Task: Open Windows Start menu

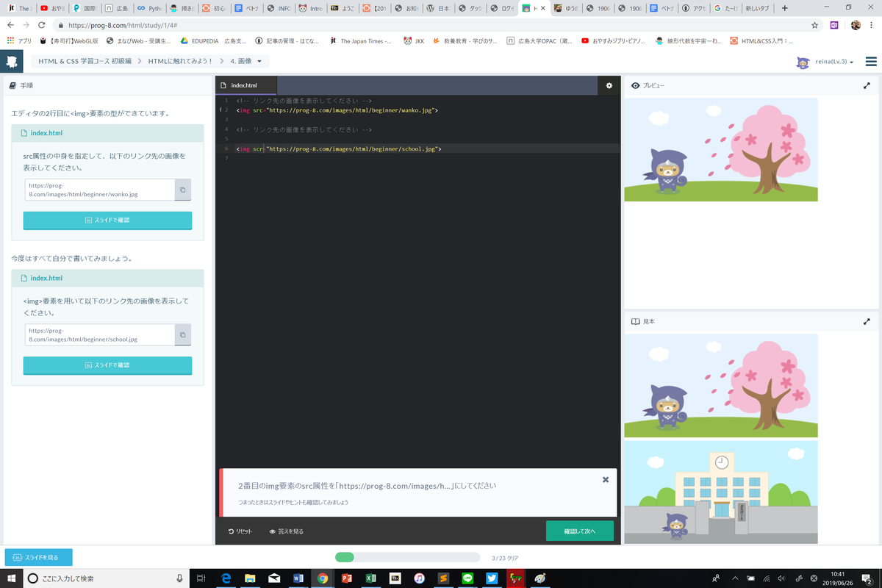Action: tap(10, 578)
